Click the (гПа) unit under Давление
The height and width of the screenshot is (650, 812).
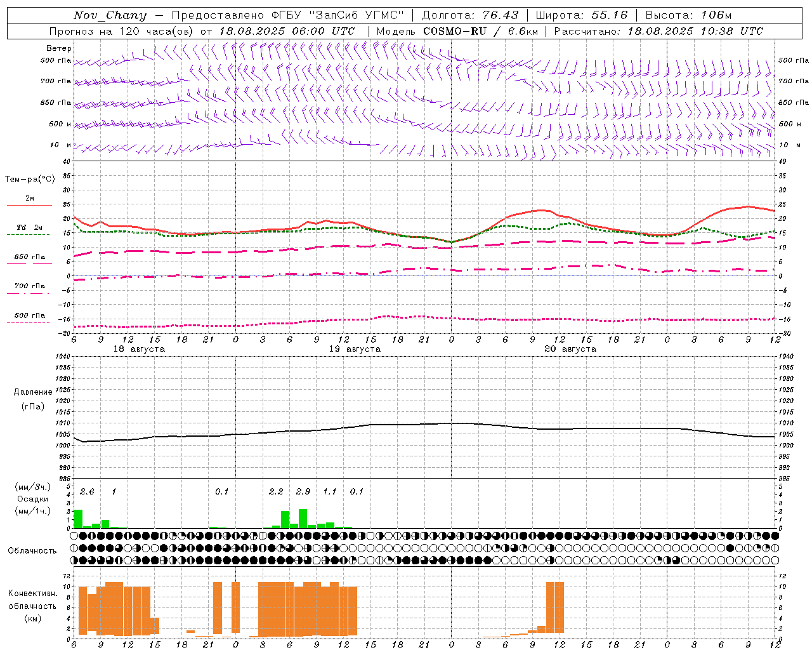point(32,406)
